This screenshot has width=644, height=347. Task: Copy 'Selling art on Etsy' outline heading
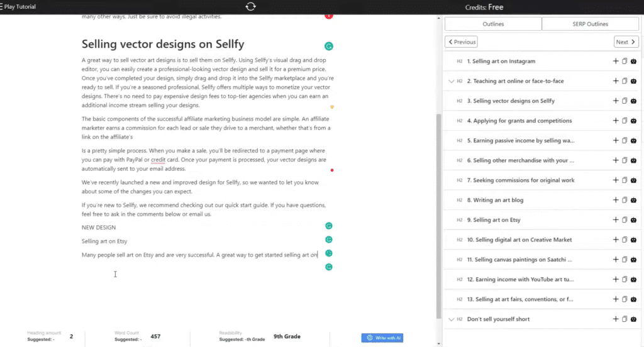625,219
